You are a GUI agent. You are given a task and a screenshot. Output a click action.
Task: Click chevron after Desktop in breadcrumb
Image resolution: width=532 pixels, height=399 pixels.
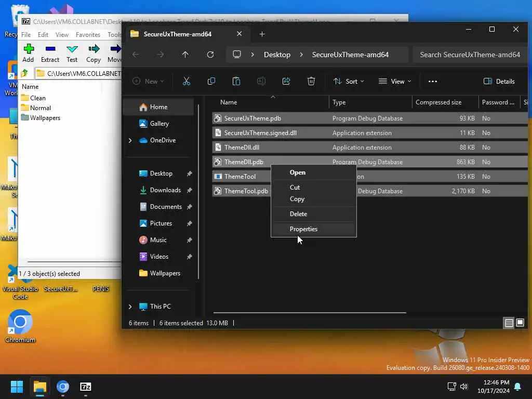pos(301,55)
